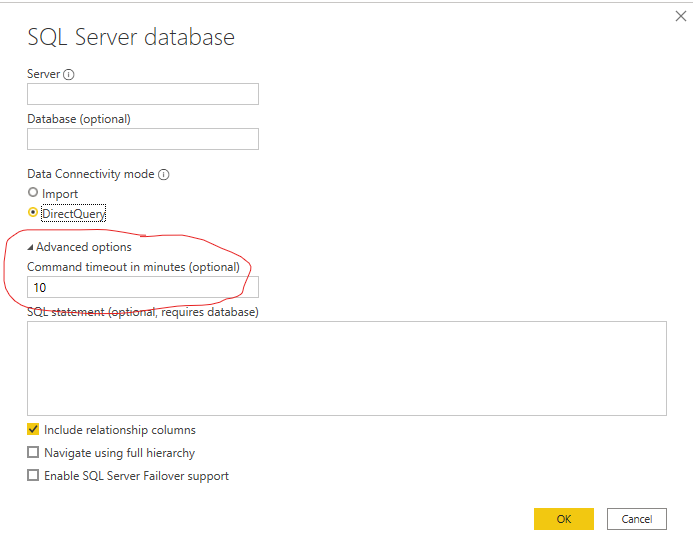Viewport: 693px width, 556px height.
Task: Focus the Database (optional) input field
Action: (x=143, y=139)
